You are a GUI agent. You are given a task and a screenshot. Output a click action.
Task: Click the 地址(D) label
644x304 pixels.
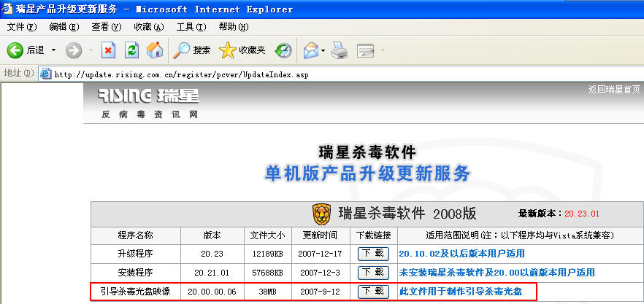point(18,74)
